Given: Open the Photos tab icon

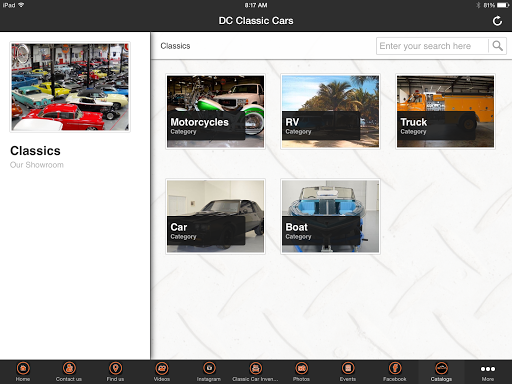Looking at the screenshot, I should tap(301, 368).
